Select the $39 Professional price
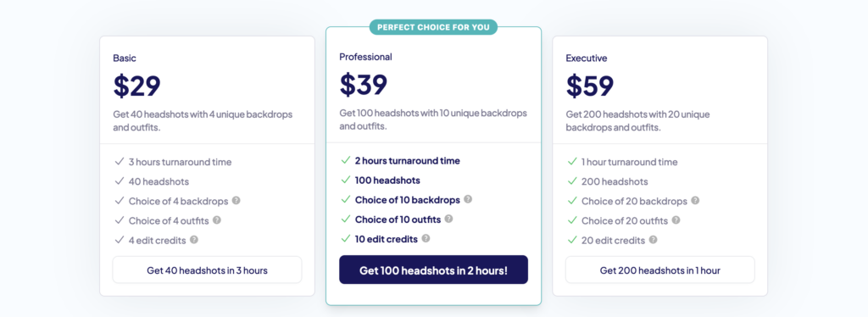Screen dimensions: 868x317 [363, 85]
